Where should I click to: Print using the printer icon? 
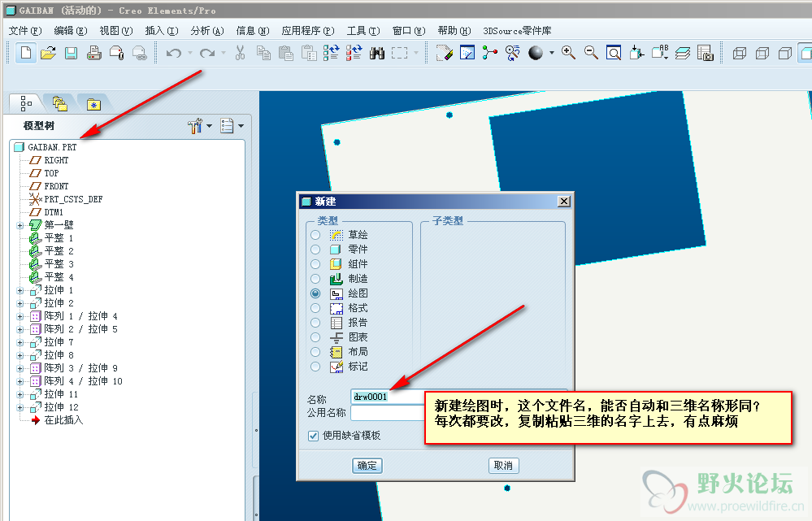[93, 53]
